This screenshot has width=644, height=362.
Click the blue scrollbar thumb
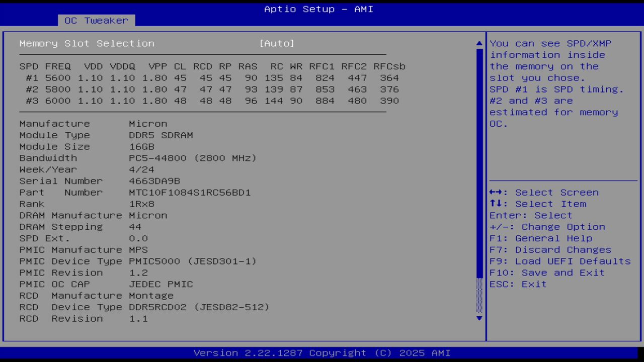tap(479, 162)
